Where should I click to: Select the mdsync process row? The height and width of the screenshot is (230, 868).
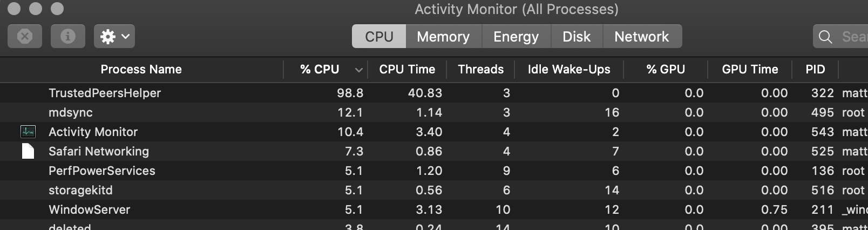click(x=71, y=112)
